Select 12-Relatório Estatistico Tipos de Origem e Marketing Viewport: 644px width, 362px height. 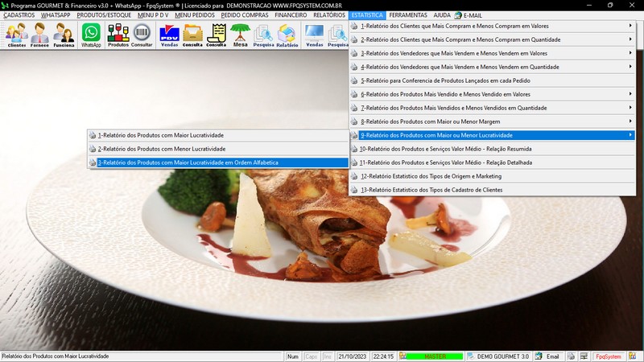[492, 176]
